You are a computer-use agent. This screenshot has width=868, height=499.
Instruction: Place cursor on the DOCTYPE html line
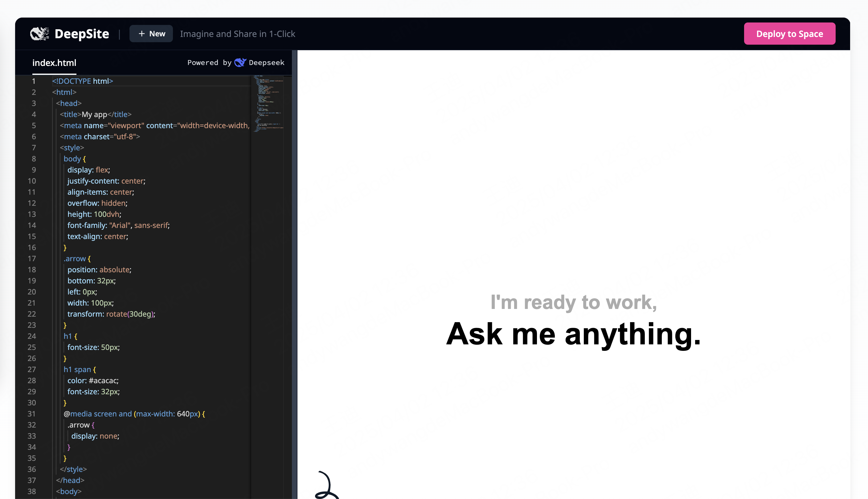(x=82, y=81)
